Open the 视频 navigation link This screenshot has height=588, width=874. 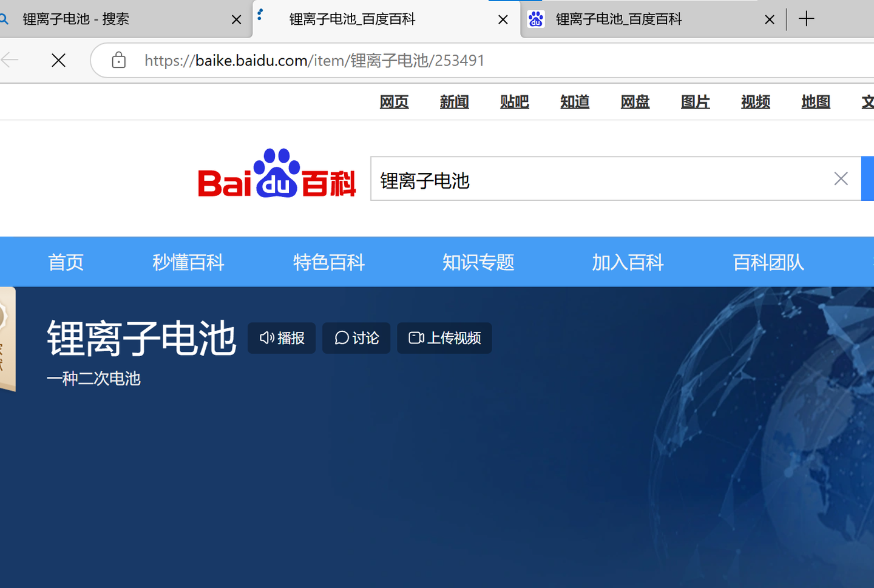click(754, 102)
